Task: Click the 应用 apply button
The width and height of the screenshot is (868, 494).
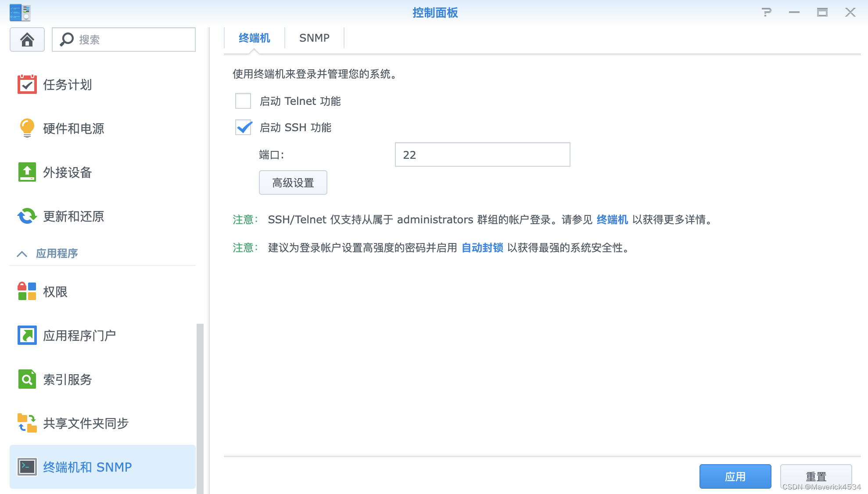Action: (x=735, y=476)
